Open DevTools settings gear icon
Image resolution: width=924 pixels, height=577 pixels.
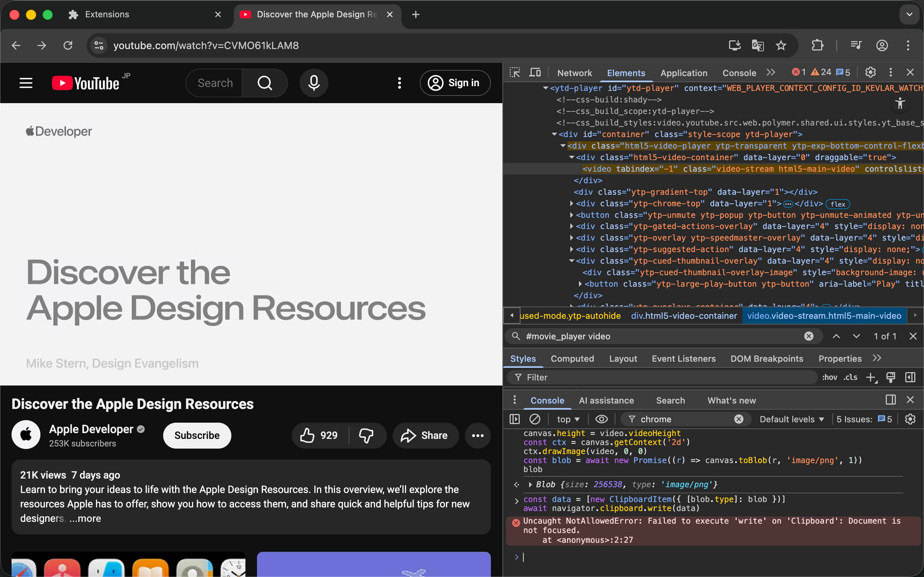[870, 72]
